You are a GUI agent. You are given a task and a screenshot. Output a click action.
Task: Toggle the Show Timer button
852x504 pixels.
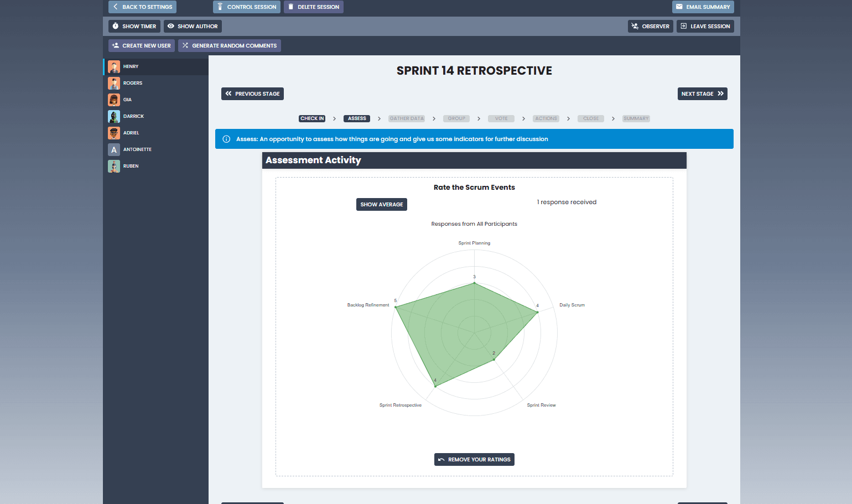[134, 27]
